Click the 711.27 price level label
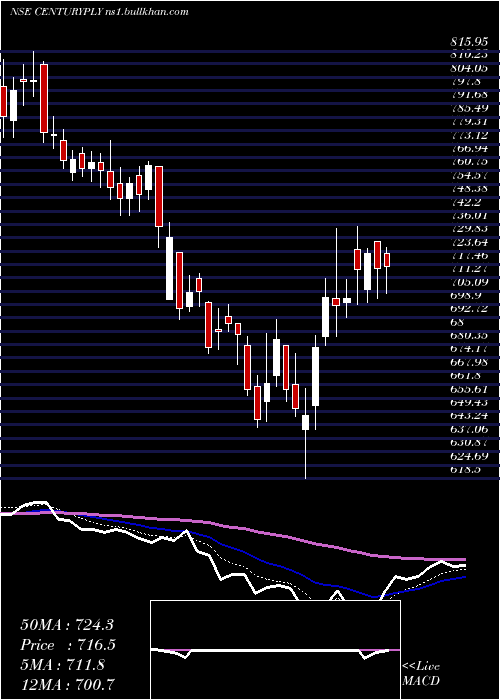 point(469,269)
